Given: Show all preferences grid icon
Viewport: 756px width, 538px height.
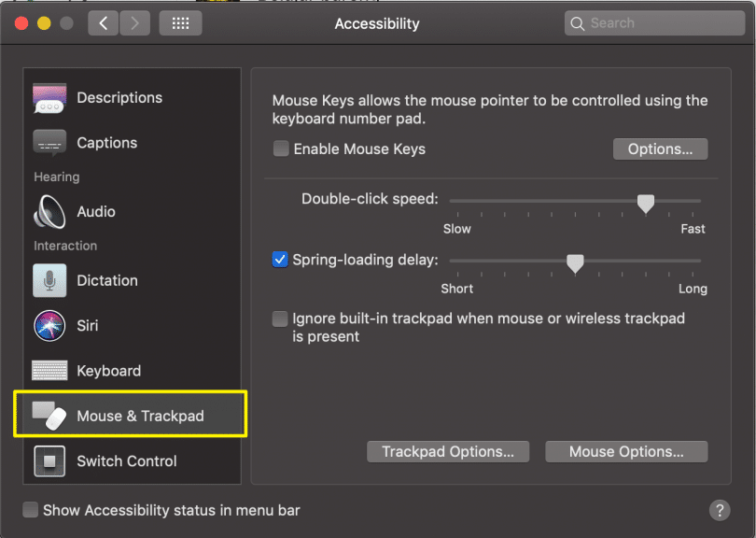Looking at the screenshot, I should tap(180, 23).
